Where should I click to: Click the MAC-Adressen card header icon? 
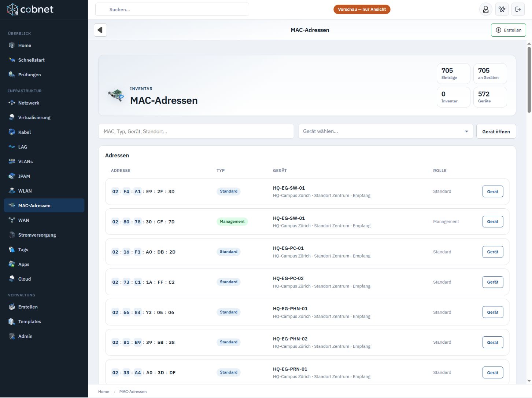(x=116, y=95)
